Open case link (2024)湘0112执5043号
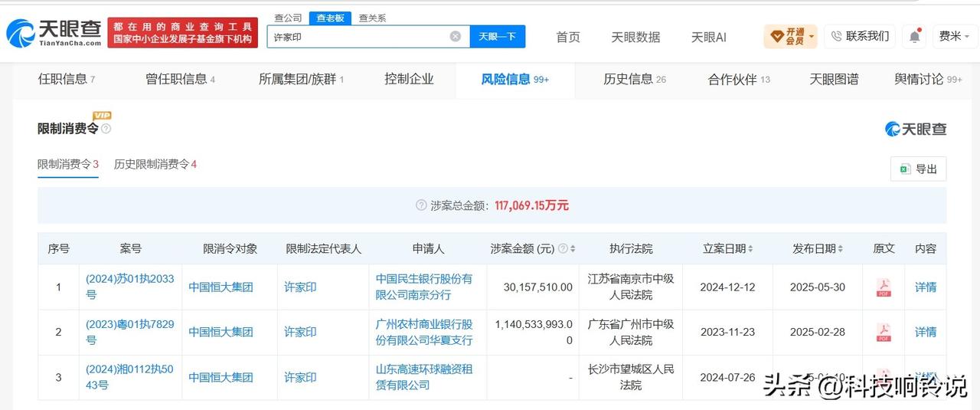 coord(129,377)
